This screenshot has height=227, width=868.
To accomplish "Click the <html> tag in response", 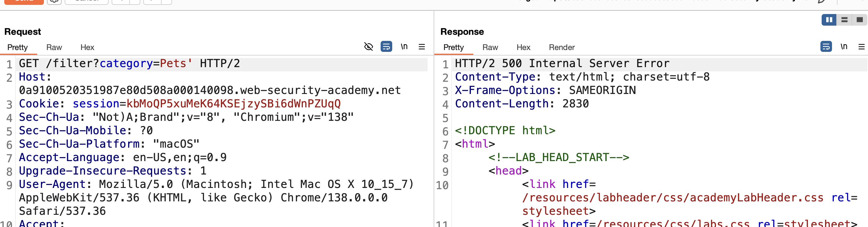I will [x=475, y=144].
